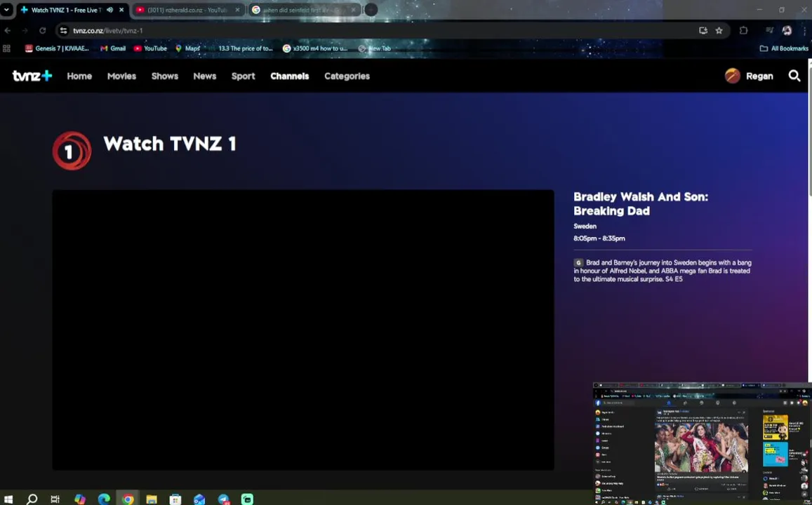
Task: Click the 'Bradley Walsh And Son: Breaking Dad' title
Action: [641, 203]
